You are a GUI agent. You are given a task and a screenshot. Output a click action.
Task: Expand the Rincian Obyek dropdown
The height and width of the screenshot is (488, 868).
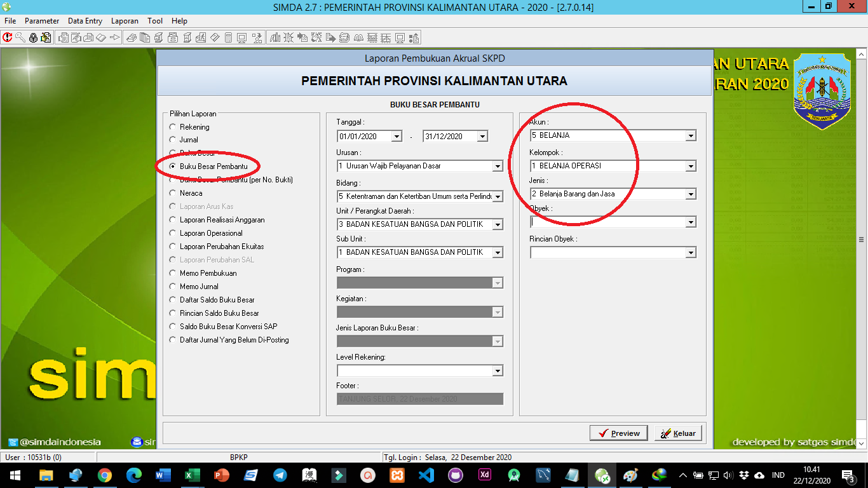(x=691, y=253)
